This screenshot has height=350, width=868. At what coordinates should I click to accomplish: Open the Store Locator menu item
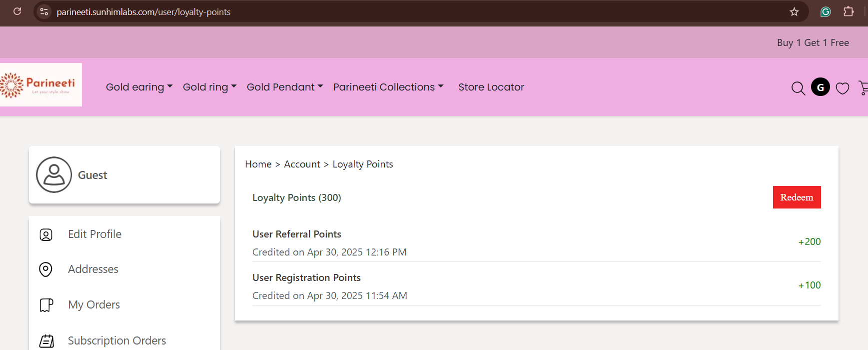pyautogui.click(x=491, y=87)
